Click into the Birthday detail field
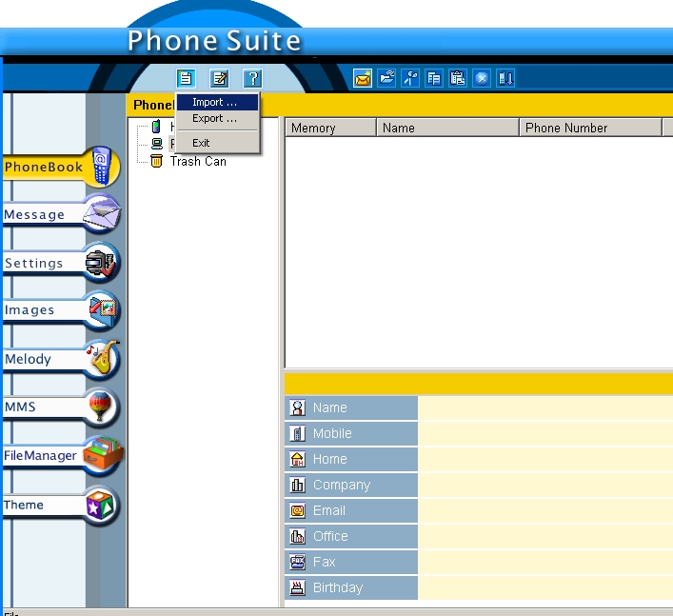The width and height of the screenshot is (673, 616). 545,587
